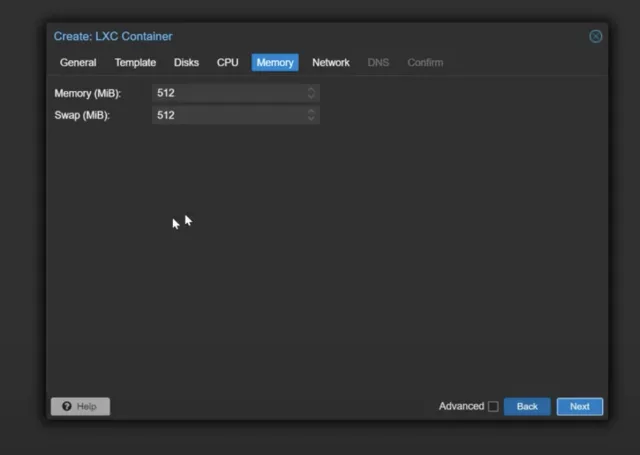Switch to the General tab
The image size is (640, 455).
(x=78, y=62)
